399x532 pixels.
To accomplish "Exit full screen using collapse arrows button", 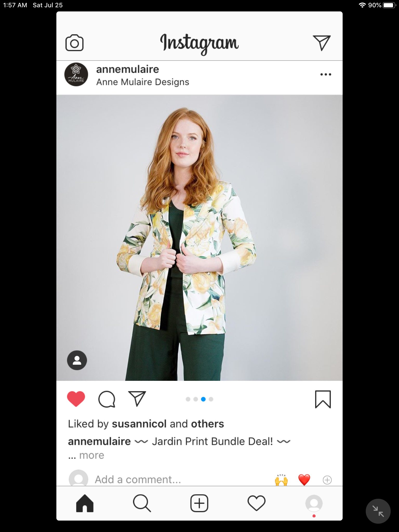I will click(x=378, y=511).
